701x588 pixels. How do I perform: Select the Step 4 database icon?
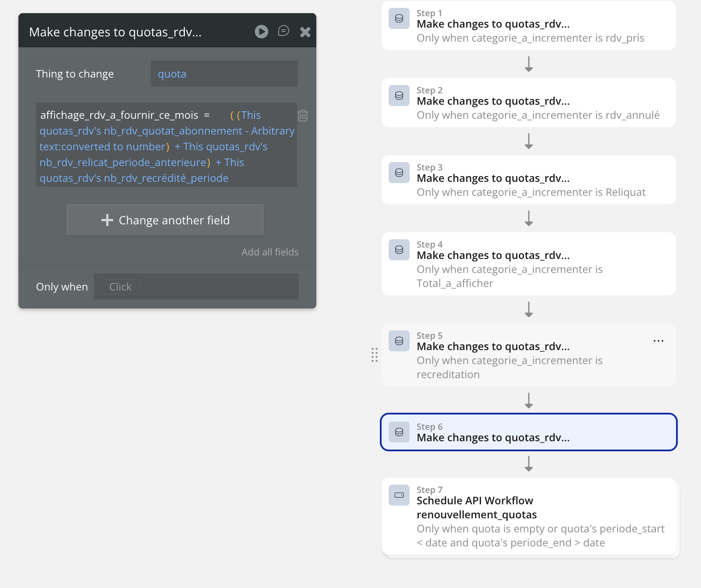pos(399,250)
